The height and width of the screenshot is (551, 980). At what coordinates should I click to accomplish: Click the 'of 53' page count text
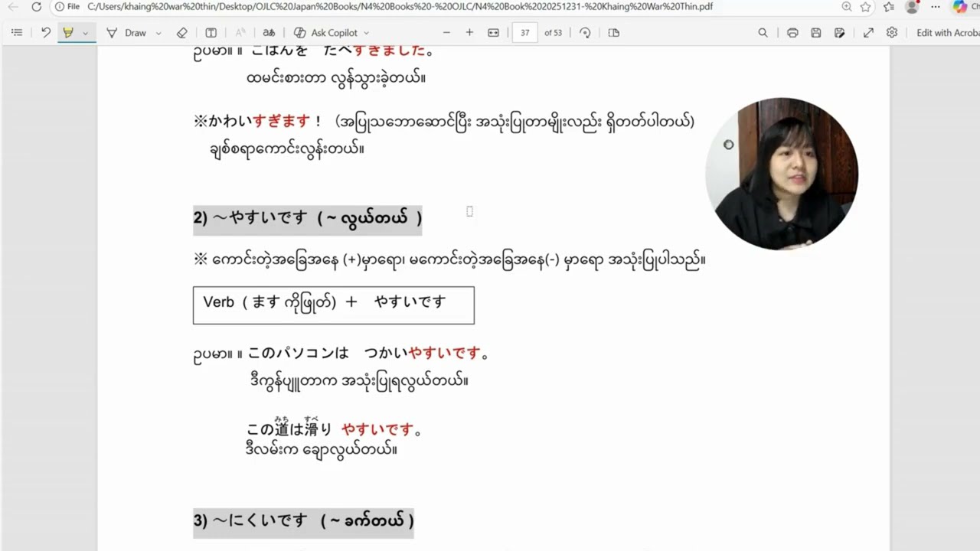pos(553,33)
